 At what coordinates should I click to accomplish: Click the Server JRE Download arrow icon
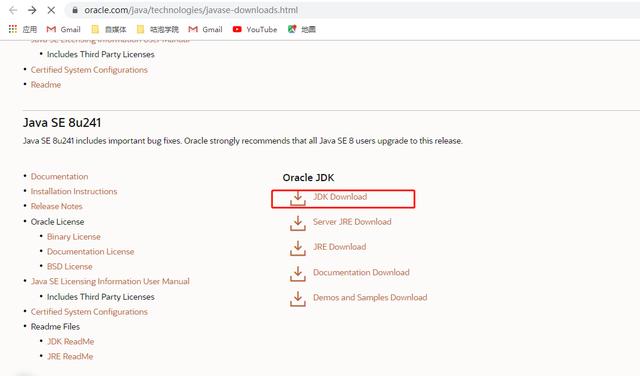coord(298,223)
